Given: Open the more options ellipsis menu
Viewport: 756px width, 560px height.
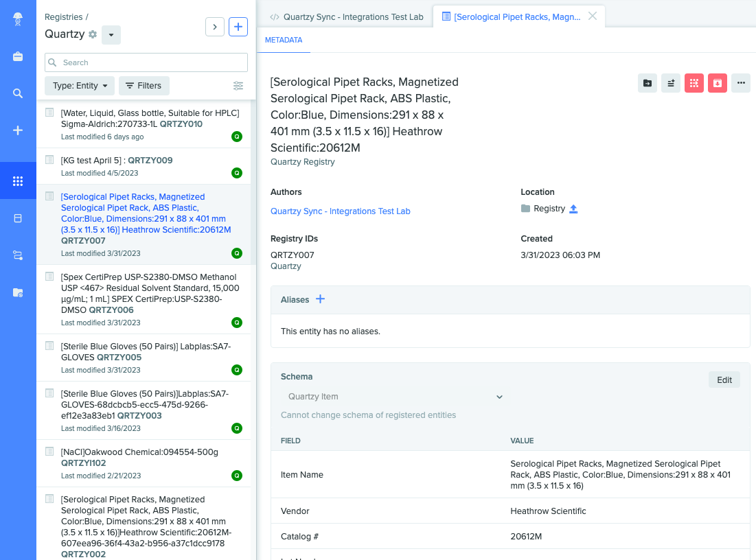Looking at the screenshot, I should [x=741, y=83].
